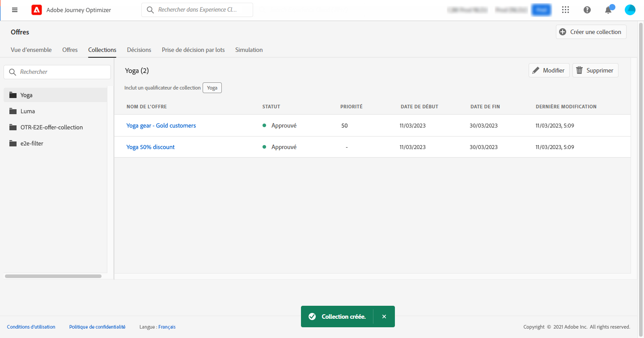
Task: Change language via Français link
Action: point(167,327)
